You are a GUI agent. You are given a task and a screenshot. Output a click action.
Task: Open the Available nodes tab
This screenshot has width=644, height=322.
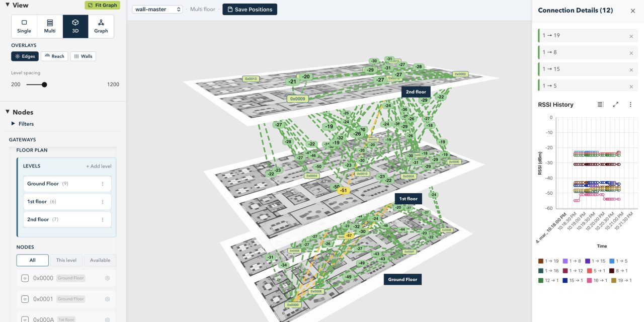pos(100,260)
